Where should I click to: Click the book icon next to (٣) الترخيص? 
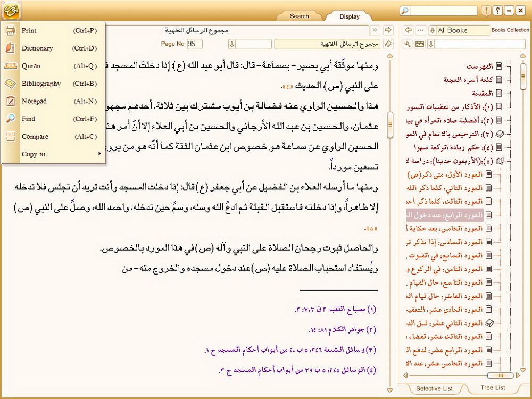pyautogui.click(x=500, y=134)
